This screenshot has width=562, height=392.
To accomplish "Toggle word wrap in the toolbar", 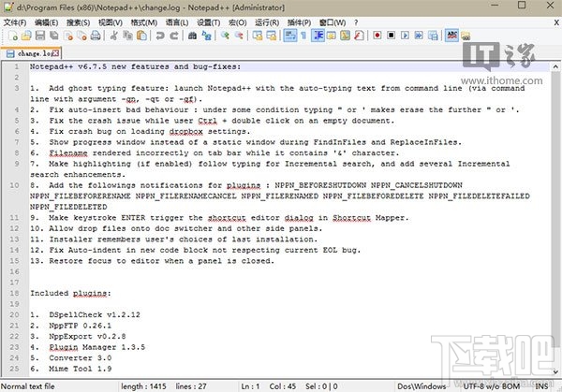I will [x=290, y=36].
